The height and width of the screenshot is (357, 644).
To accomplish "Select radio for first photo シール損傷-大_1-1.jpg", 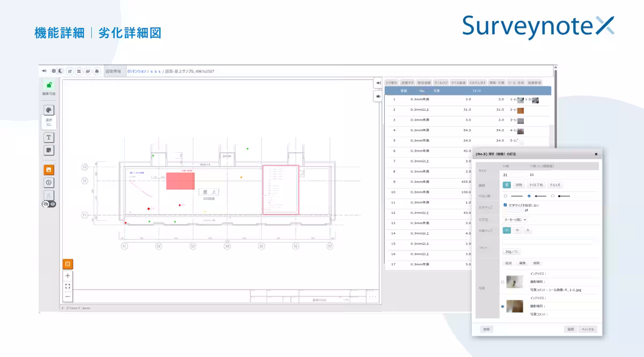I will (x=502, y=282).
